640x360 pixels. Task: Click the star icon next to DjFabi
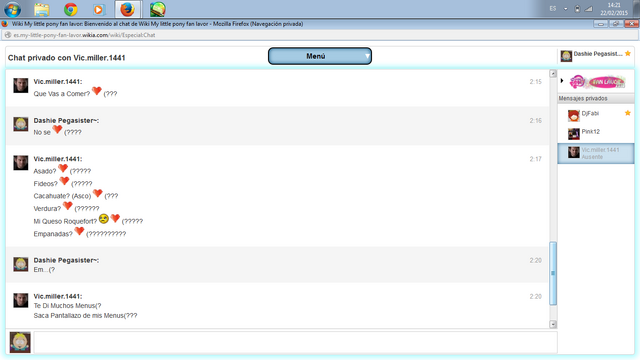click(x=628, y=113)
